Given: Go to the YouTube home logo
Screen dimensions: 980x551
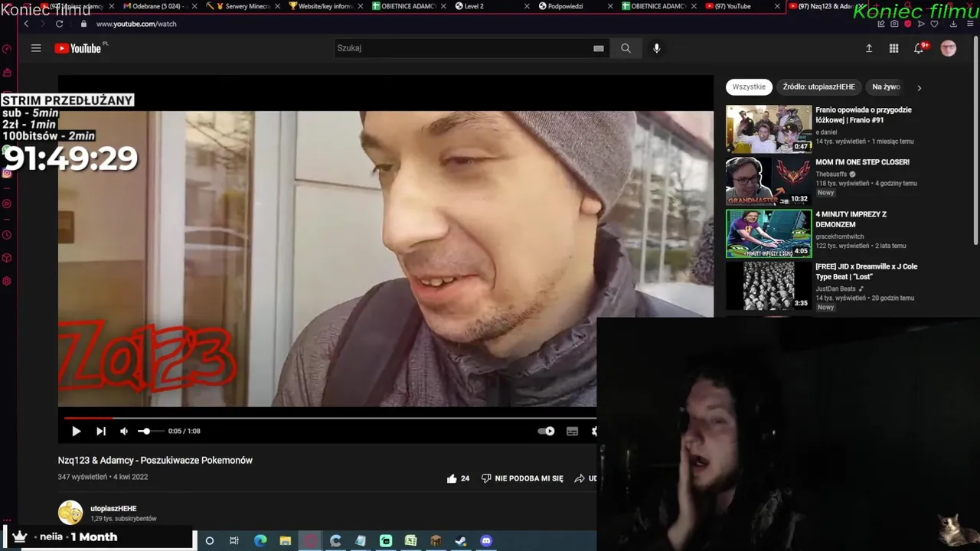Looking at the screenshot, I should tap(78, 48).
